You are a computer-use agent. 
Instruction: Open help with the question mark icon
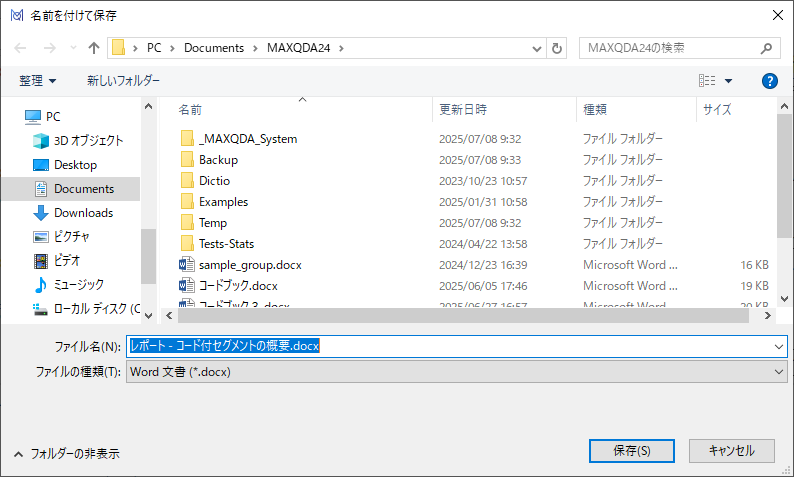(x=770, y=81)
